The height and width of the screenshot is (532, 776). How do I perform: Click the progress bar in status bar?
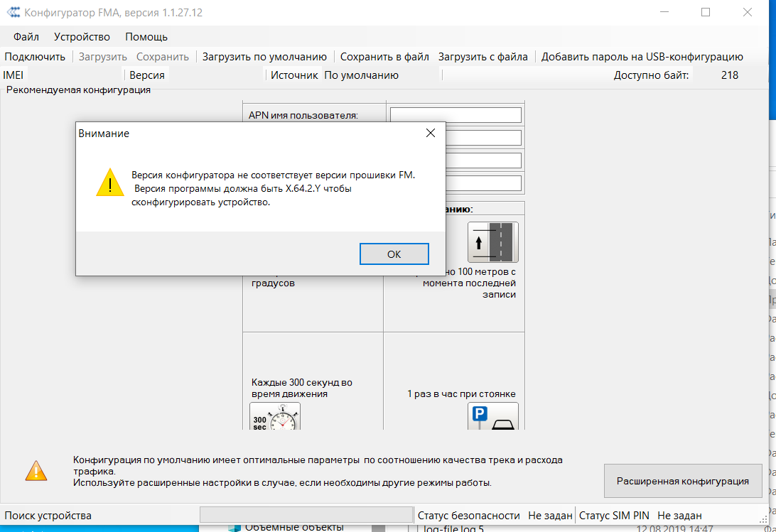pyautogui.click(x=306, y=515)
